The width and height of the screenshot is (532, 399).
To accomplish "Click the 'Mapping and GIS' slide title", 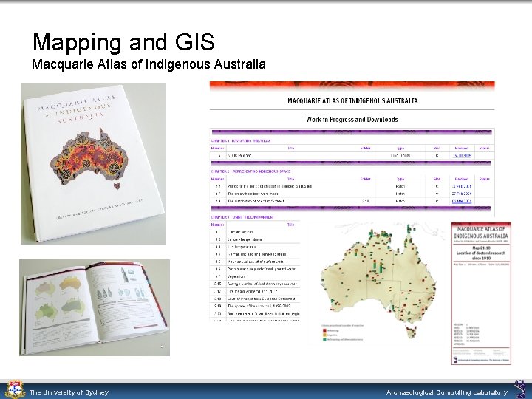I will tap(124, 42).
